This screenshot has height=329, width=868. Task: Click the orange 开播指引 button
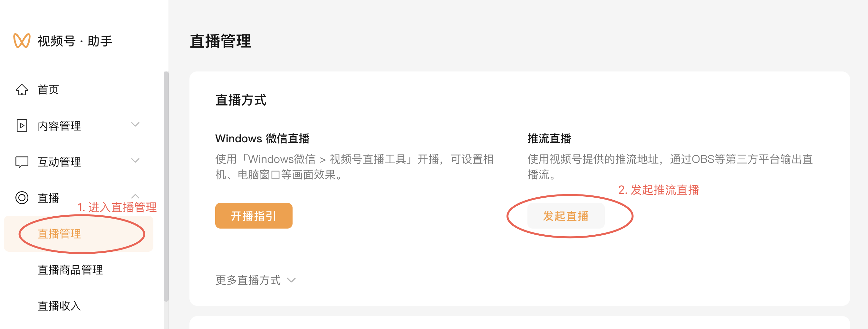[254, 216]
